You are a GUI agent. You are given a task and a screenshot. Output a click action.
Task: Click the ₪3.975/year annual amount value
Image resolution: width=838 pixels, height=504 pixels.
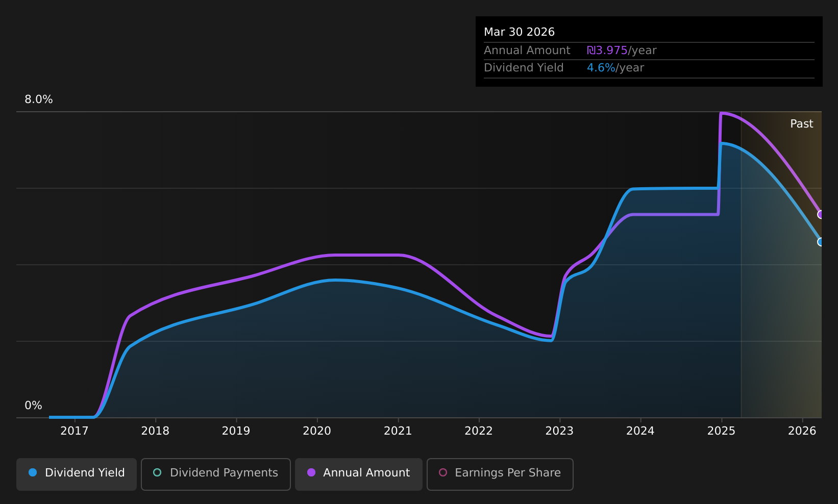pyautogui.click(x=622, y=51)
